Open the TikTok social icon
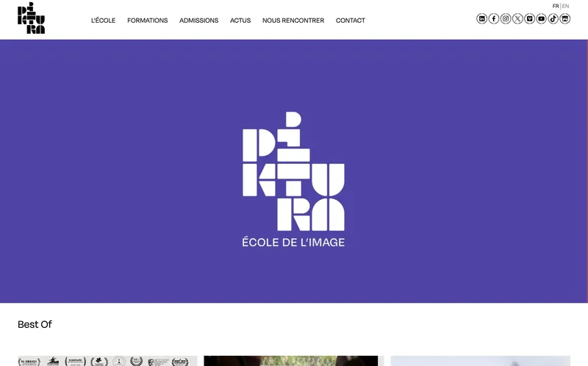 point(553,18)
